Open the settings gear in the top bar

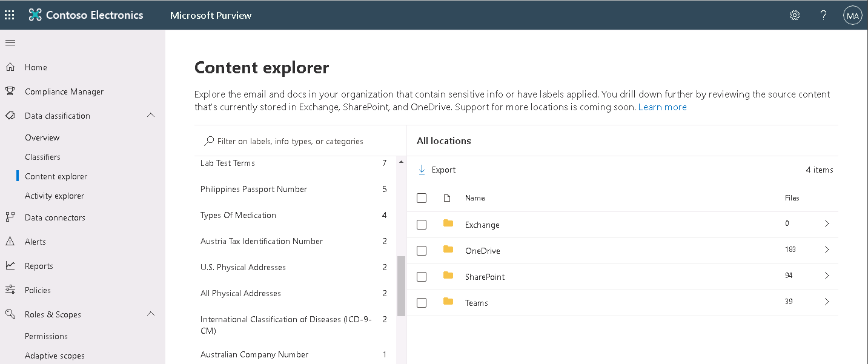tap(794, 15)
